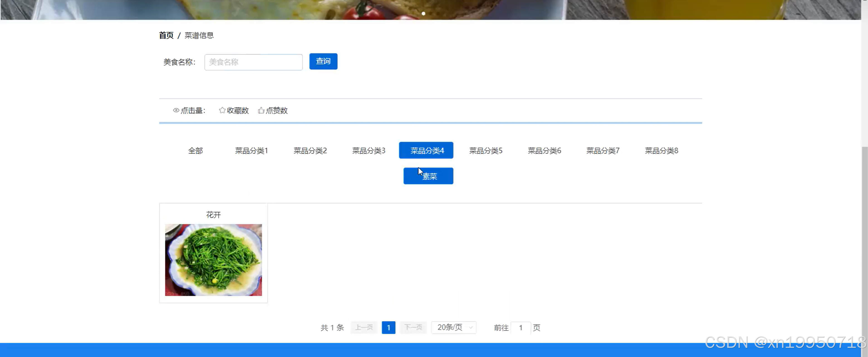Click the 素菜 subcategory button
The width and height of the screenshot is (868, 357).
click(428, 176)
